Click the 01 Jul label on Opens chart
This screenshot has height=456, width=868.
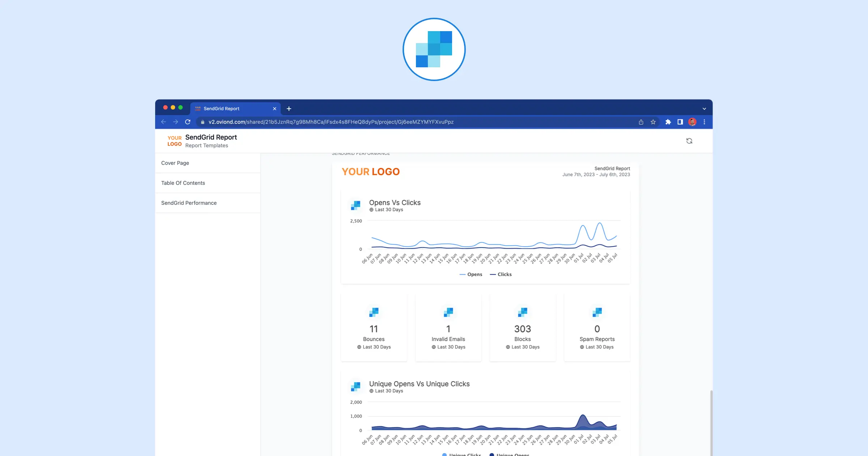[x=579, y=258]
